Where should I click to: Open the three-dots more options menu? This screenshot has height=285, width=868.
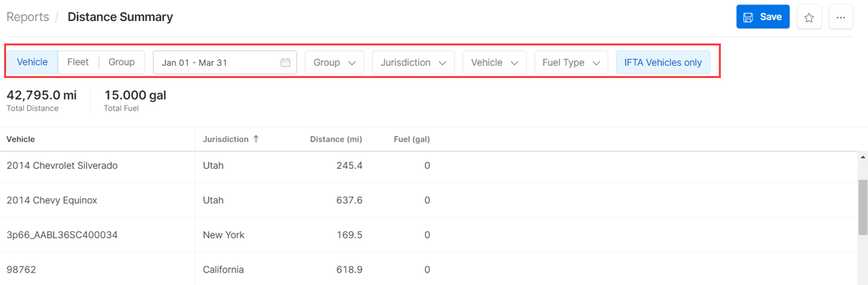[x=841, y=18]
